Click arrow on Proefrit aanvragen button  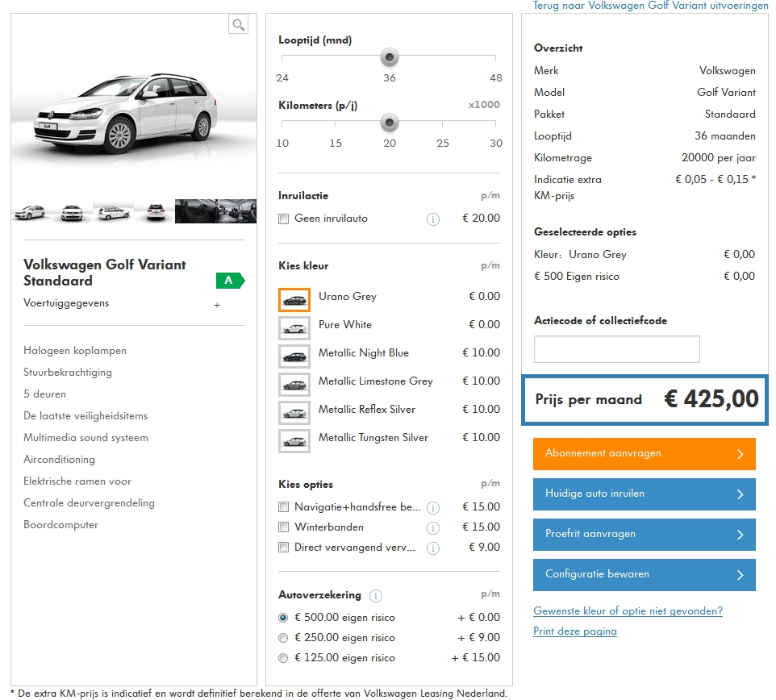(740, 535)
